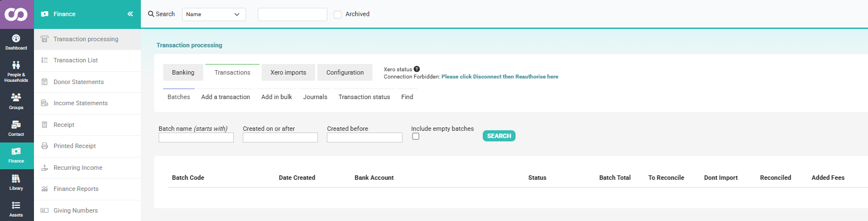Click the Receipt sidebar icon

pos(45,125)
